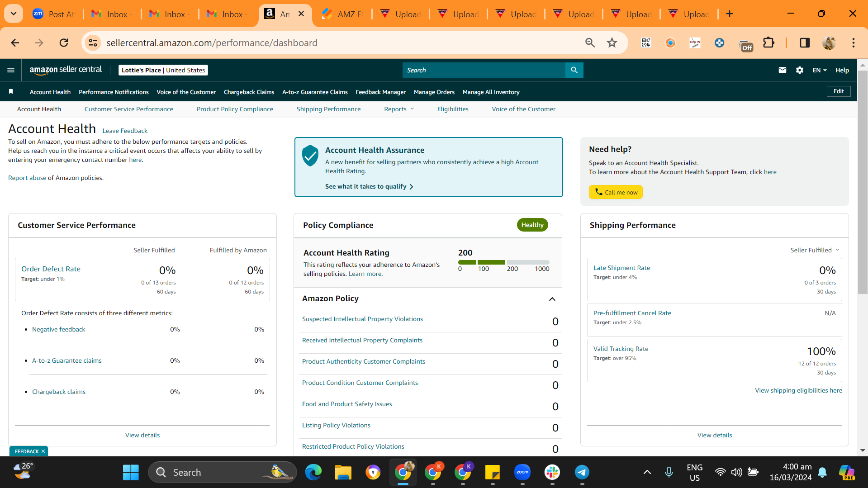Switch to the Post At Zoom tab
This screenshot has width=868, height=488.
pyautogui.click(x=54, y=14)
